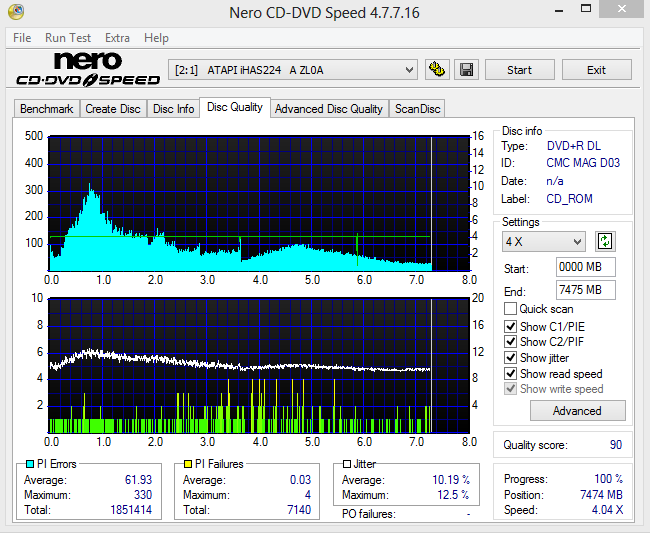Screen dimensions: 650x533
Task: Expand the 4 X speed dropdown
Action: pyautogui.click(x=544, y=241)
